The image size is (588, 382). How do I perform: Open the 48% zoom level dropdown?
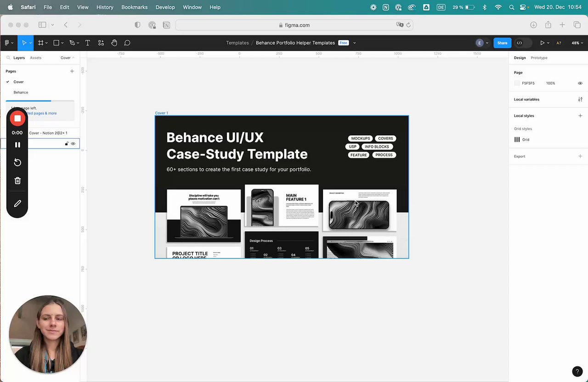[577, 43]
